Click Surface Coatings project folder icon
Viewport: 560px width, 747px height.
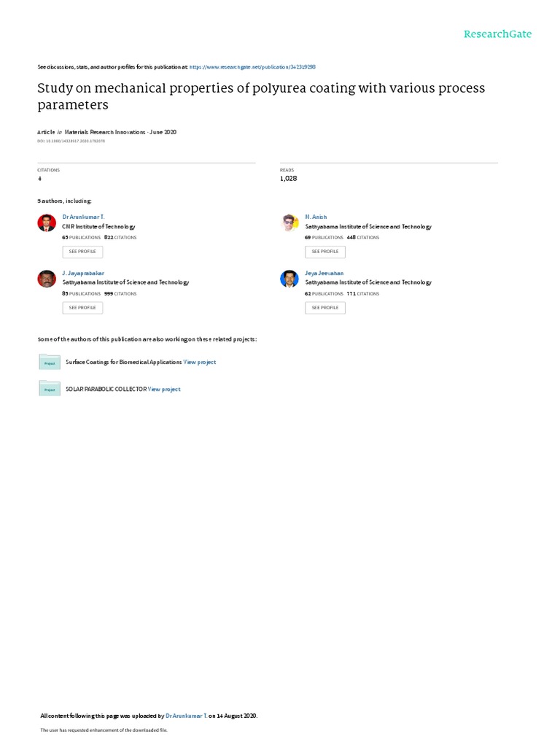click(50, 362)
